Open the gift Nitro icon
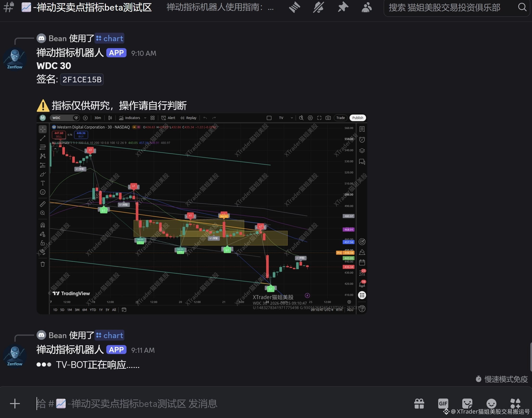 (x=419, y=404)
